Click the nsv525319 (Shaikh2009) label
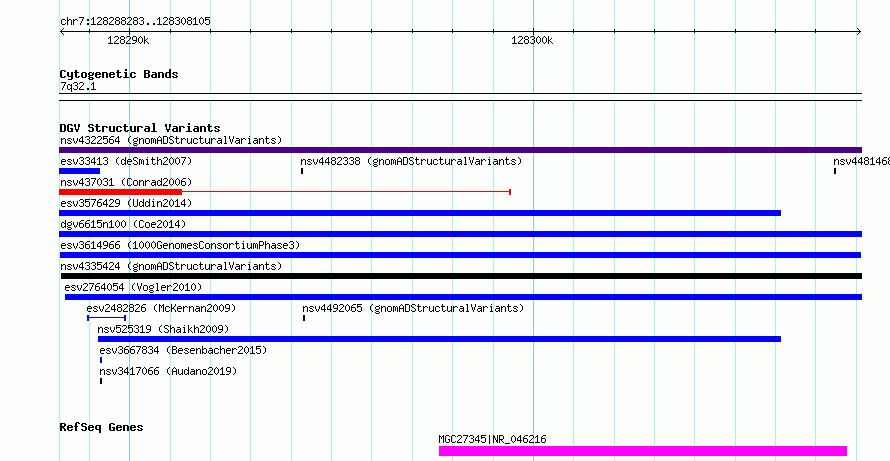 163,329
